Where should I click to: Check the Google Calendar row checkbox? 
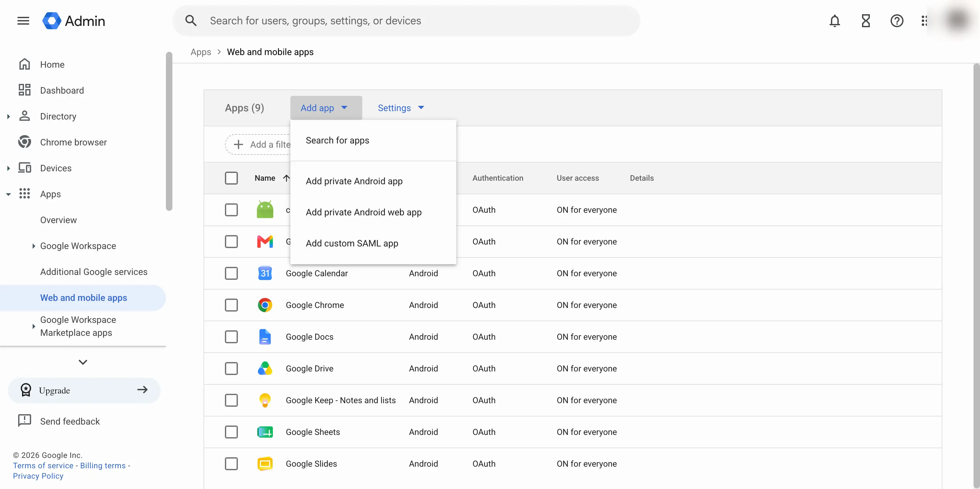click(231, 273)
